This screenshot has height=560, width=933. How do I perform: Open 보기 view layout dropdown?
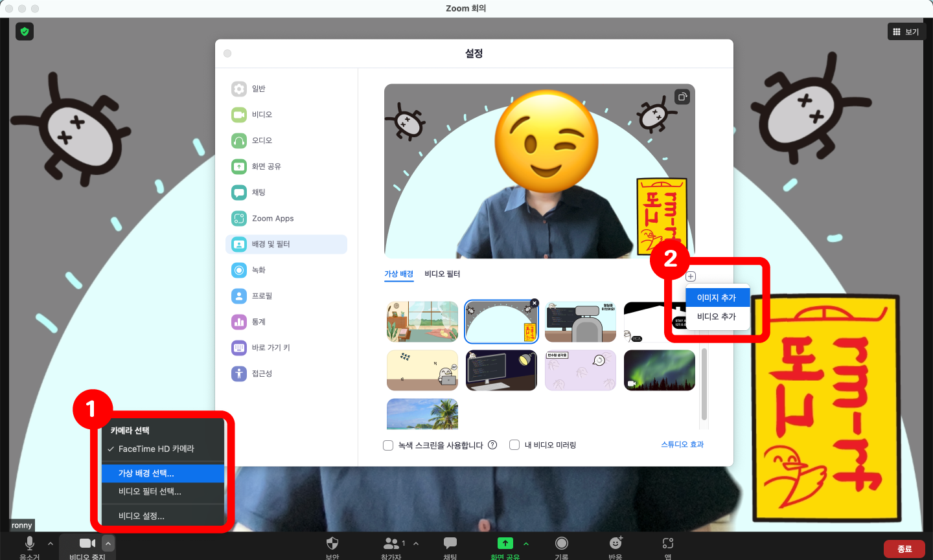pos(906,32)
